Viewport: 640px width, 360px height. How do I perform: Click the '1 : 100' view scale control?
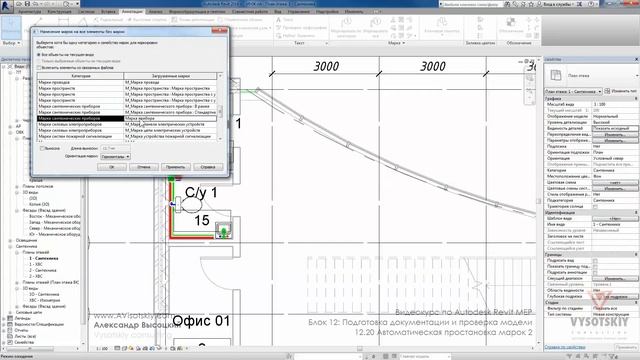click(x=102, y=349)
